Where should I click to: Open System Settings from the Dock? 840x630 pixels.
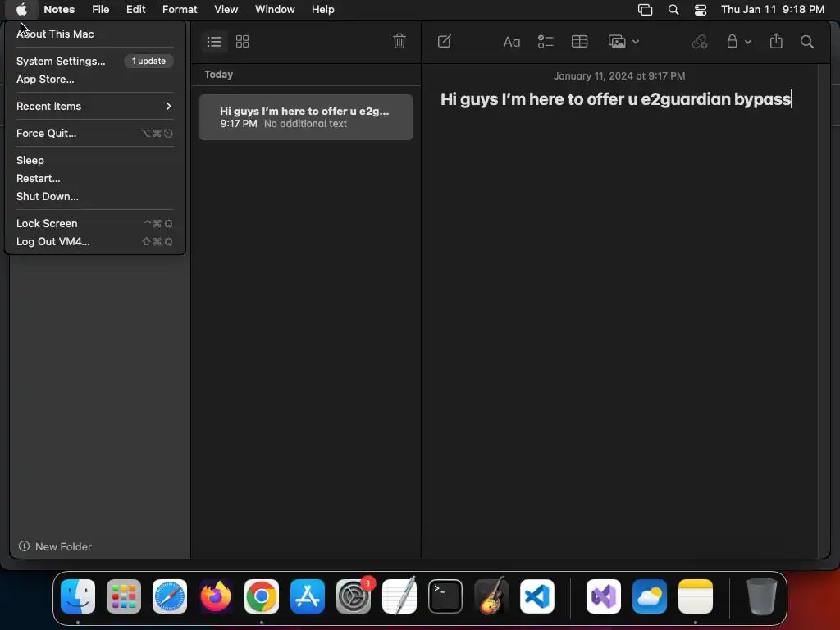(354, 596)
